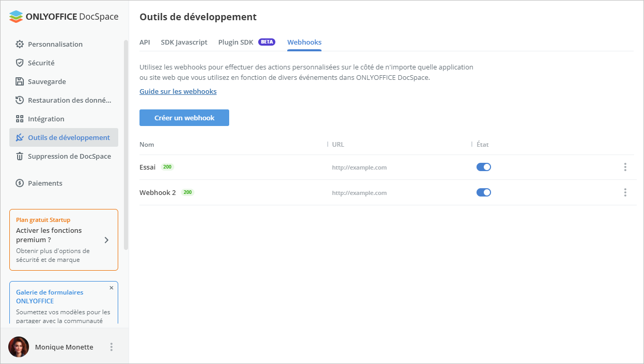Switch to the Plugin SDK tab
This screenshot has height=364, width=644.
tap(235, 42)
